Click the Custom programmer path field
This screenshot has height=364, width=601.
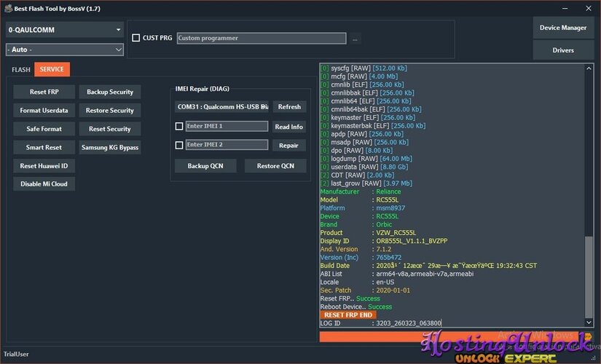(x=262, y=38)
